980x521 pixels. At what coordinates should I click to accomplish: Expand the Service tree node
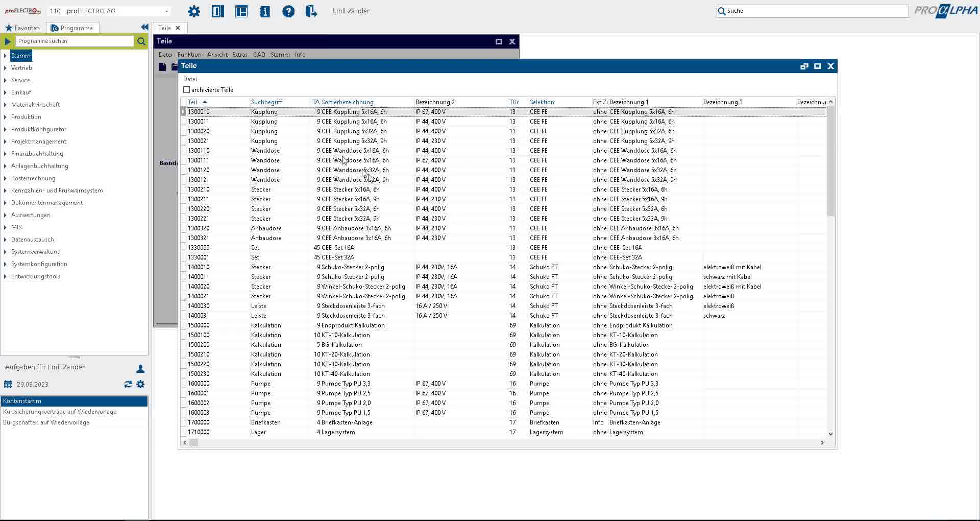(5, 80)
